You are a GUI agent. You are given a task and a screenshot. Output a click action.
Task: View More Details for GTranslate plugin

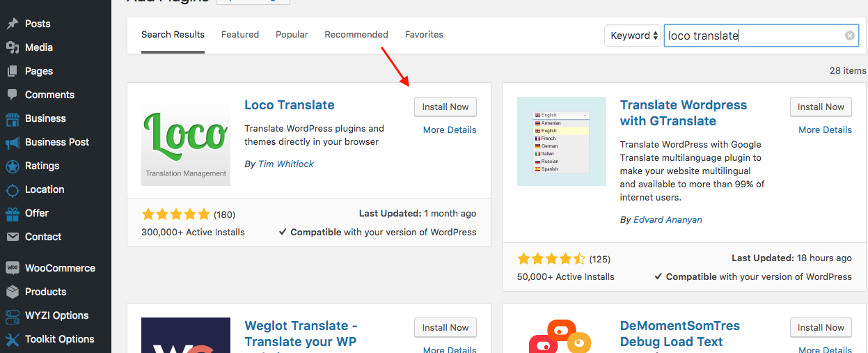click(825, 130)
